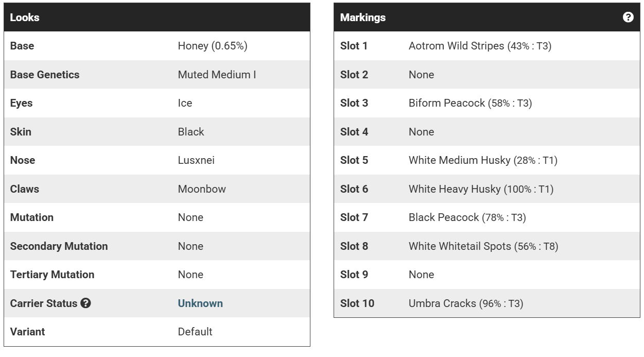
Task: Click the Umbra Cracks marking in Slot 10
Action: coord(442,303)
